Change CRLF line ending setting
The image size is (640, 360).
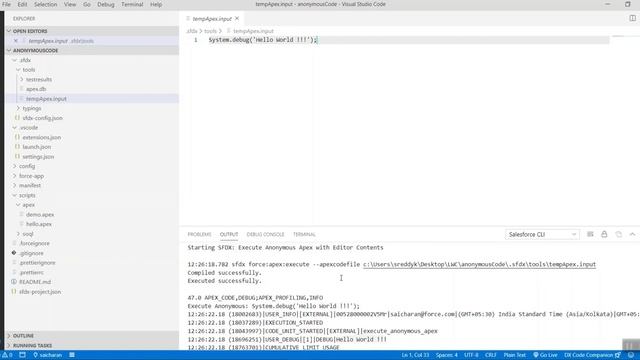(x=491, y=355)
